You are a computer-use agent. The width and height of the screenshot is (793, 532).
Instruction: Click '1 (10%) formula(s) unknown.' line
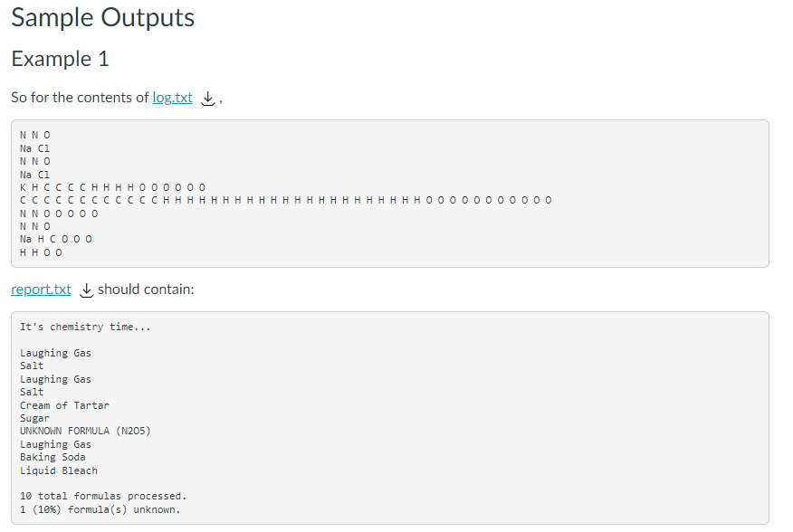[x=100, y=509]
